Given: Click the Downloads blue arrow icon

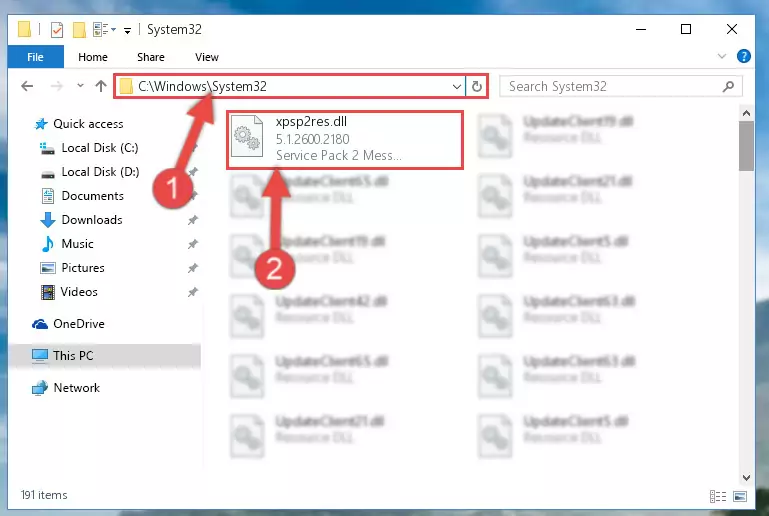Looking at the screenshot, I should (x=48, y=220).
